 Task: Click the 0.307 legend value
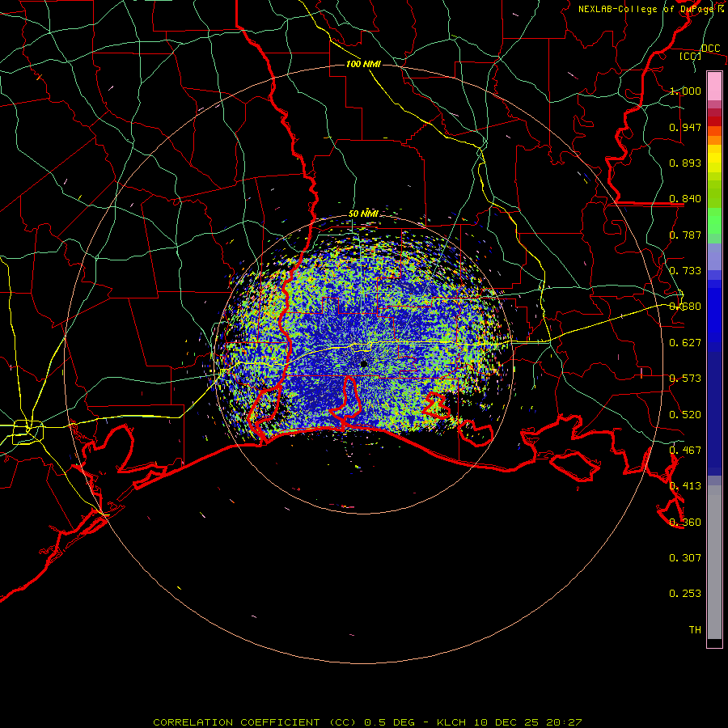pyautogui.click(x=685, y=558)
